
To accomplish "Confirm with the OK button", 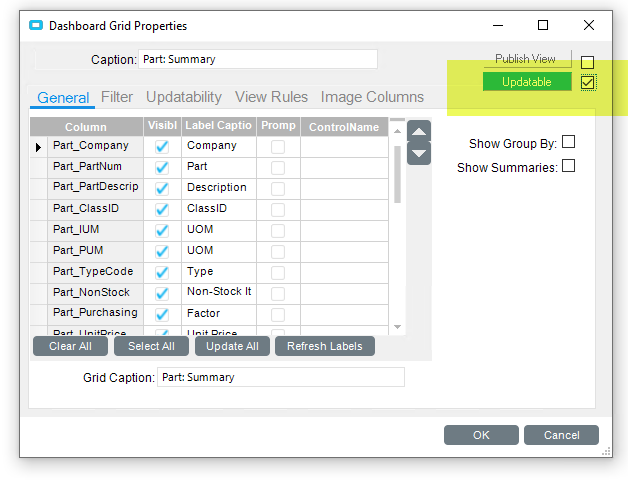I will [x=481, y=435].
